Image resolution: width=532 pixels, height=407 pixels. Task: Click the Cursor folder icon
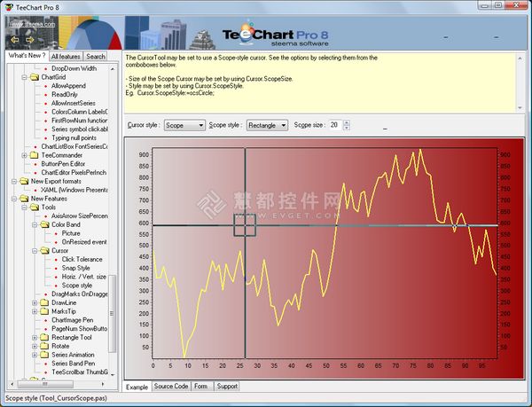click(45, 251)
